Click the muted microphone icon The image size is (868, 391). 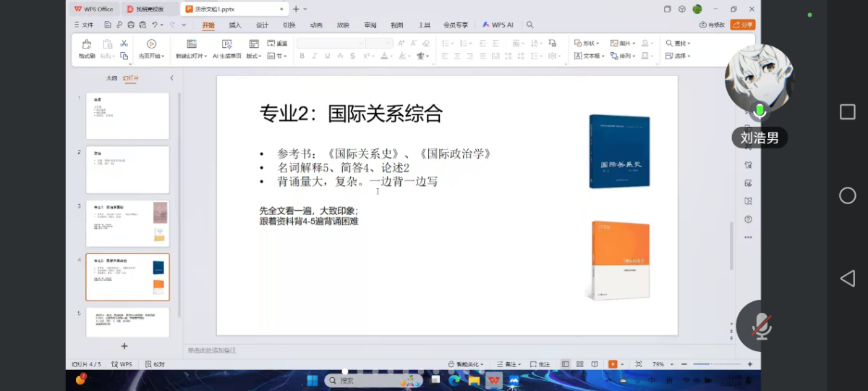(x=760, y=326)
